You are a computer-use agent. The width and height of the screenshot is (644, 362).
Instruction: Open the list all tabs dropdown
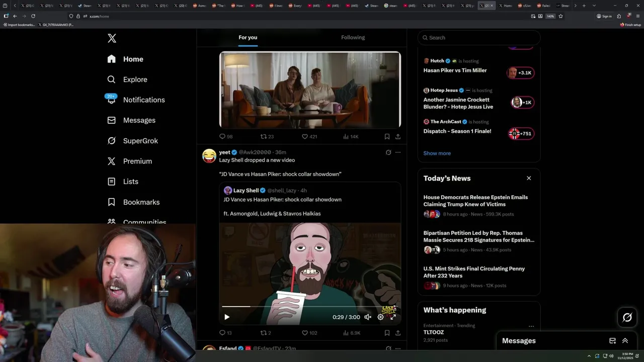594,6
